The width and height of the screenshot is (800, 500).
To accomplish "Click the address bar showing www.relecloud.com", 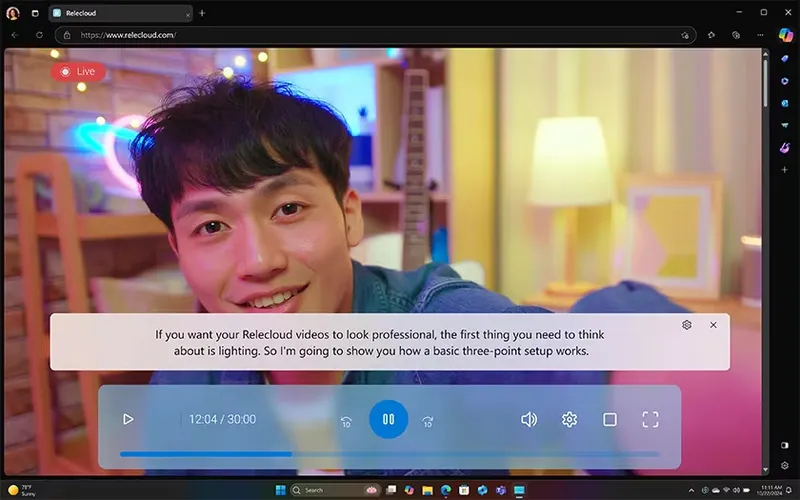I will point(376,35).
